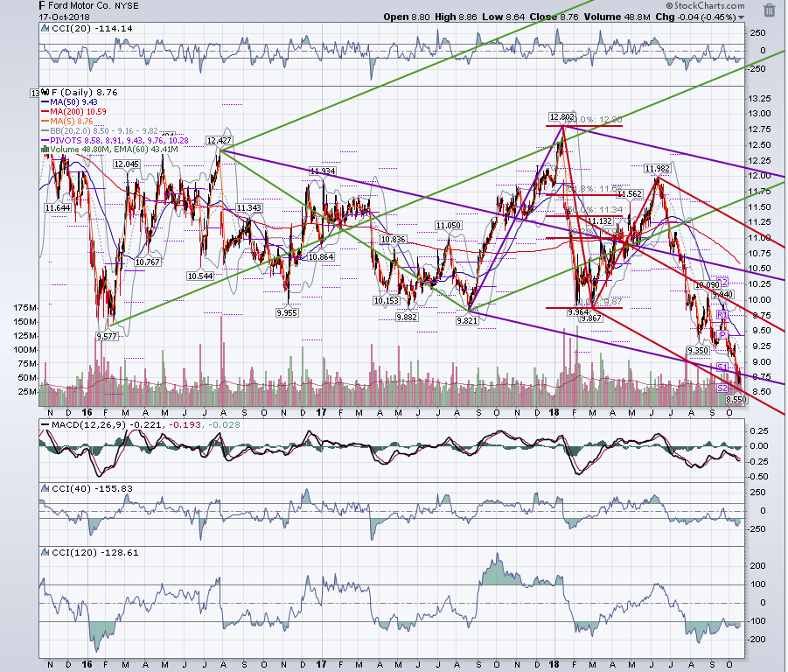Click the trash can delete icon

coord(770,10)
